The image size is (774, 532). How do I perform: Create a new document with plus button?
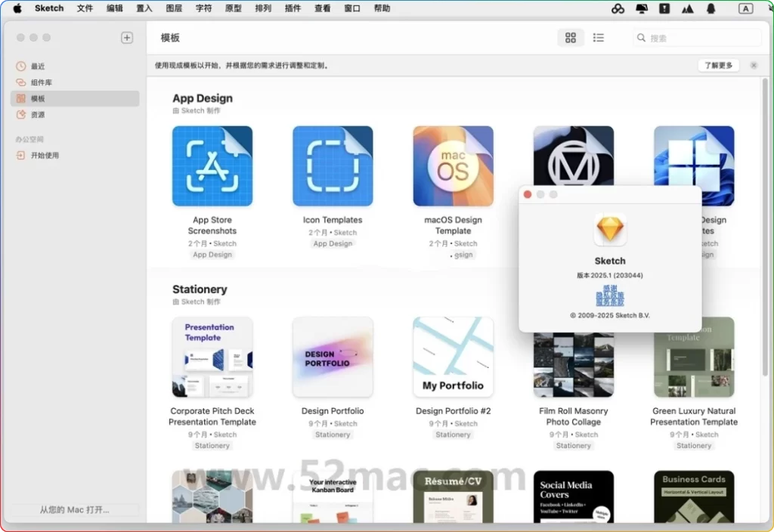(x=127, y=38)
